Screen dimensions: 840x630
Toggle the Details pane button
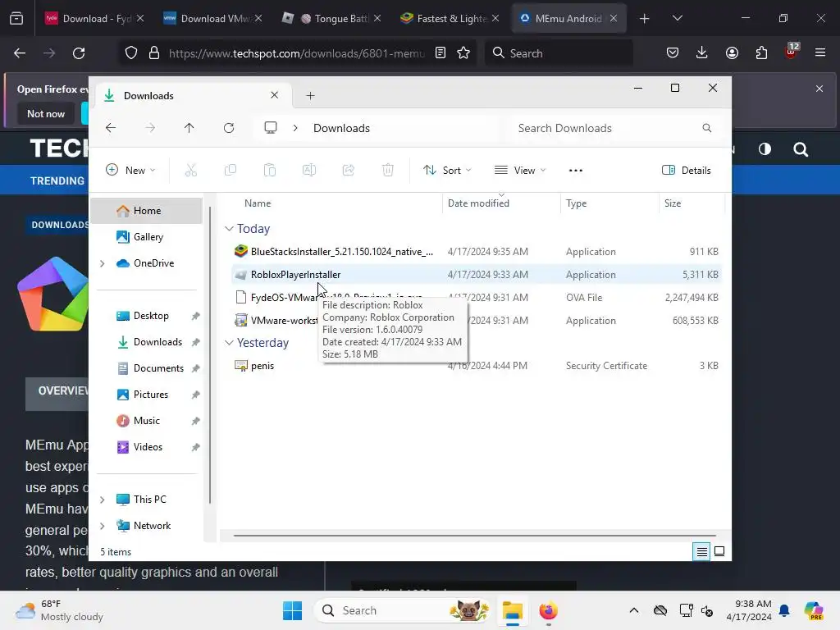coord(687,171)
